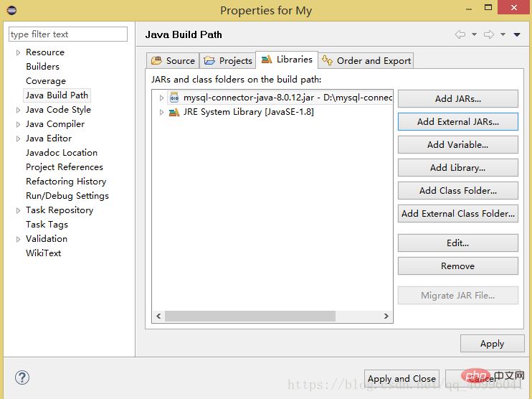Click the Eclipse icon in the title bar
532x399 pixels.
(x=11, y=10)
